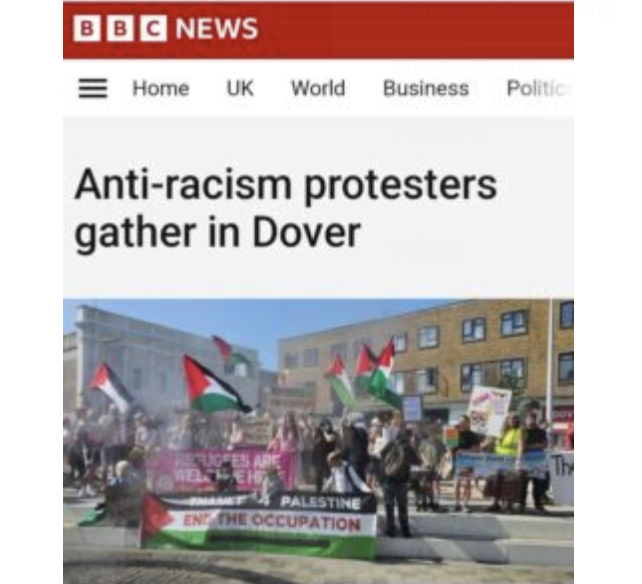Go to the Home section

pyautogui.click(x=160, y=88)
